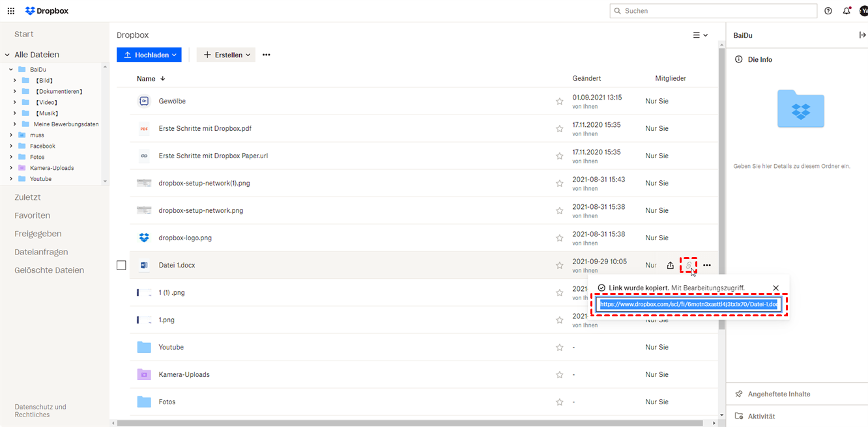The height and width of the screenshot is (427, 868).
Task: Click the Dropbox logo
Action: [x=47, y=11]
